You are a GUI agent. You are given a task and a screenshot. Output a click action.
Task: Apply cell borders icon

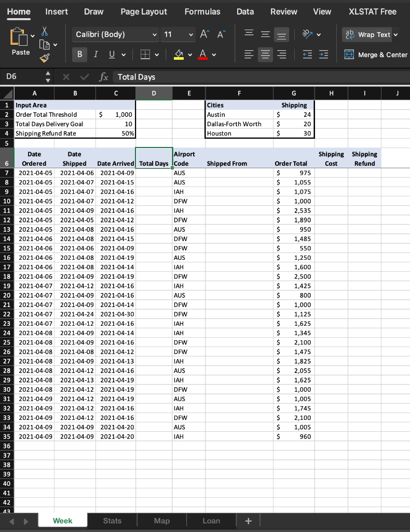[145, 54]
